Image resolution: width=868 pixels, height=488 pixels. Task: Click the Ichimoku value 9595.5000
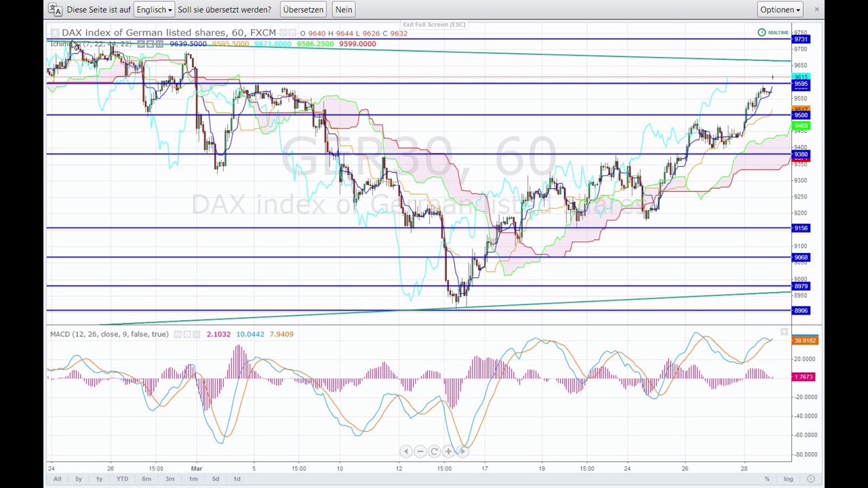click(x=231, y=44)
